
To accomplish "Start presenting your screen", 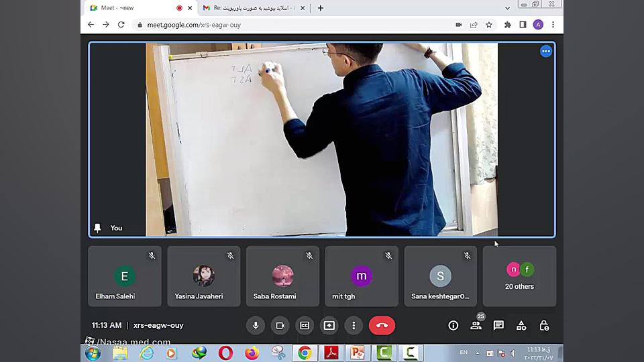I will point(329,326).
